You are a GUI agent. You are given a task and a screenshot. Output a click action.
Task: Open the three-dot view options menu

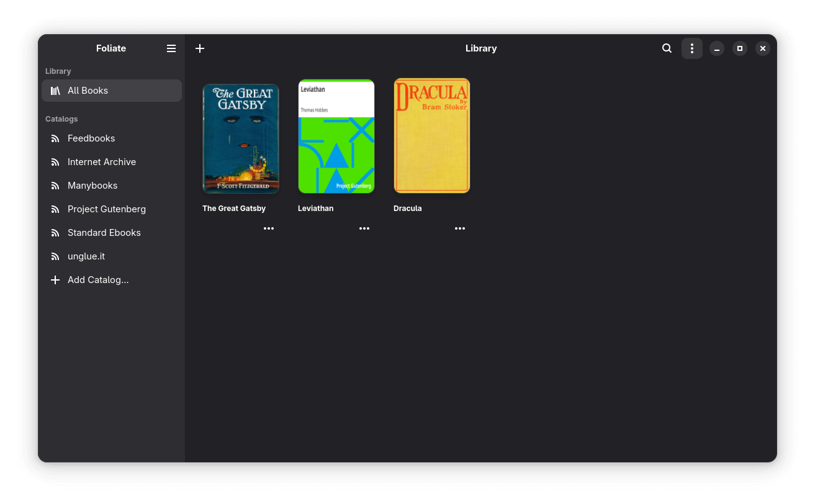[x=691, y=48]
